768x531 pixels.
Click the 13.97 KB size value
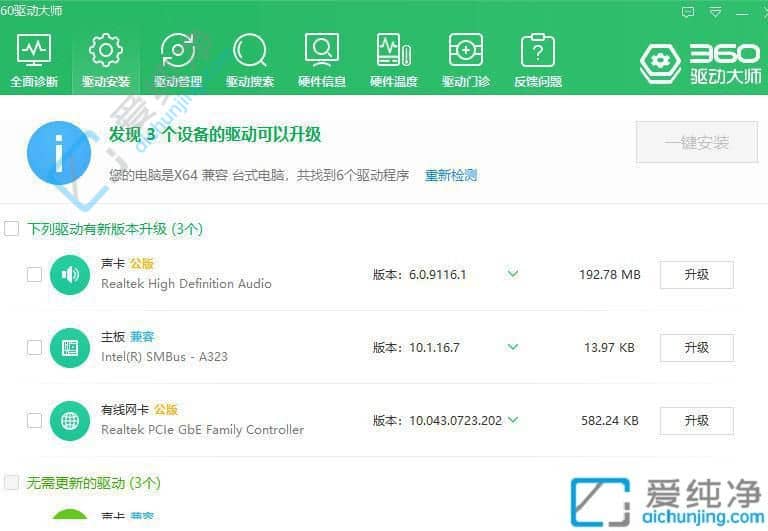coord(609,347)
